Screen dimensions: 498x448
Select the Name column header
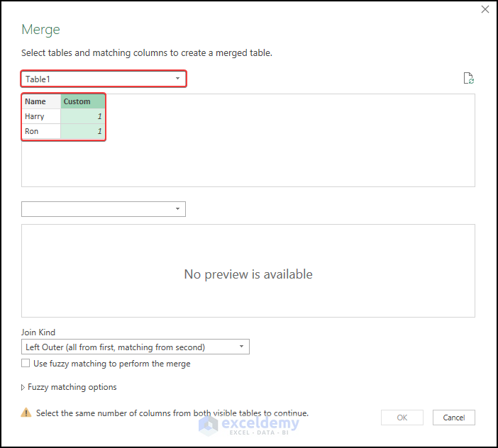point(41,101)
